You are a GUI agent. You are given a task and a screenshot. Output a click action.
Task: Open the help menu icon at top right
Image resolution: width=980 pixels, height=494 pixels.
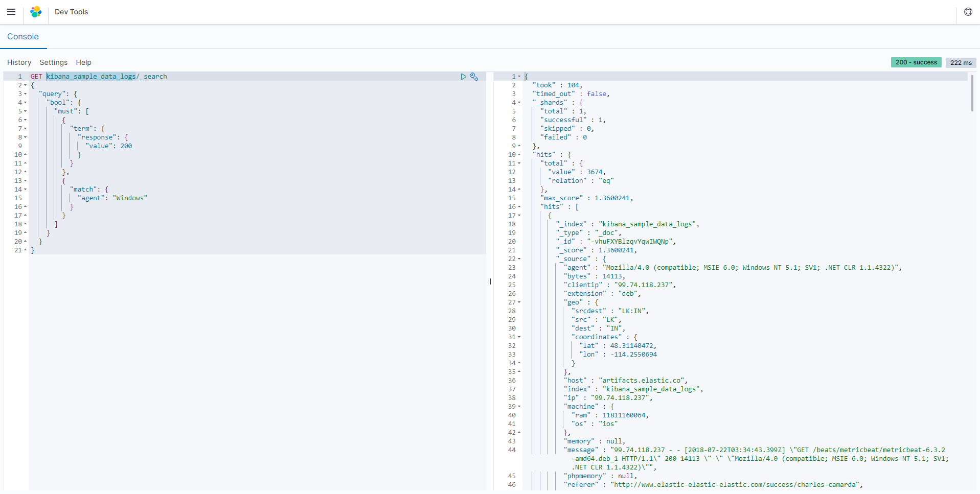[968, 12]
